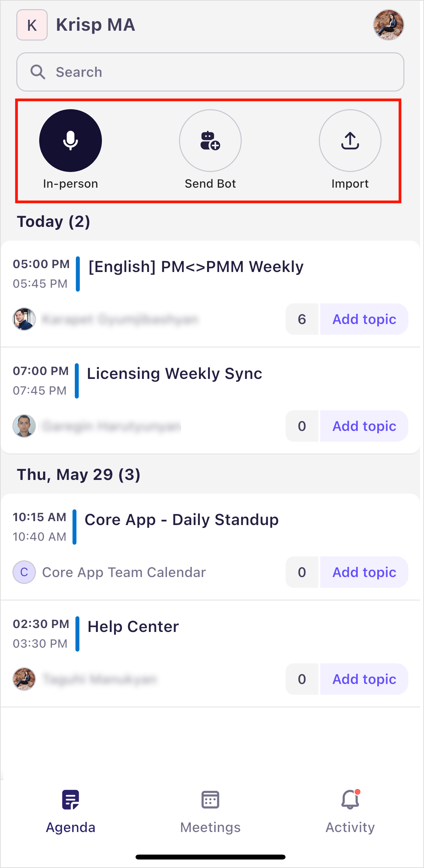Tap the organizer avatar of Licensing Weekly Sync
Image resolution: width=424 pixels, height=868 pixels.
tap(24, 426)
